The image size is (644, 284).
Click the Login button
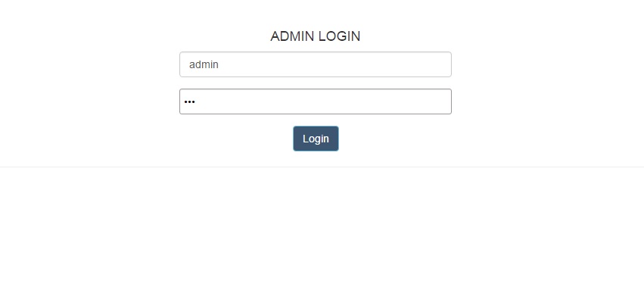tap(316, 139)
